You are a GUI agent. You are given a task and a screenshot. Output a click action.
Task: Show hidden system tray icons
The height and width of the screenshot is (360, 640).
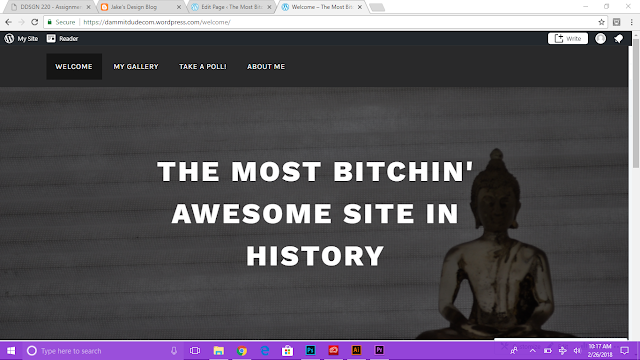click(x=533, y=351)
